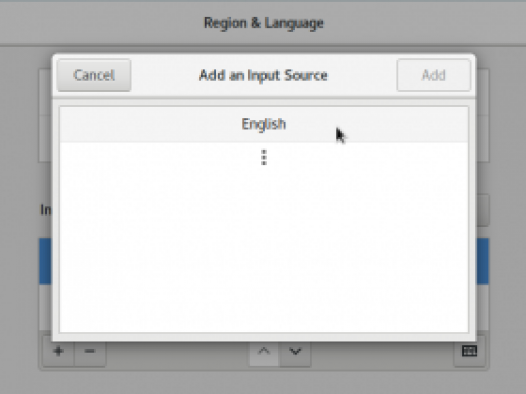The image size is (526, 394).
Task: Click the Add button in the dialog header
Action: pyautogui.click(x=434, y=75)
